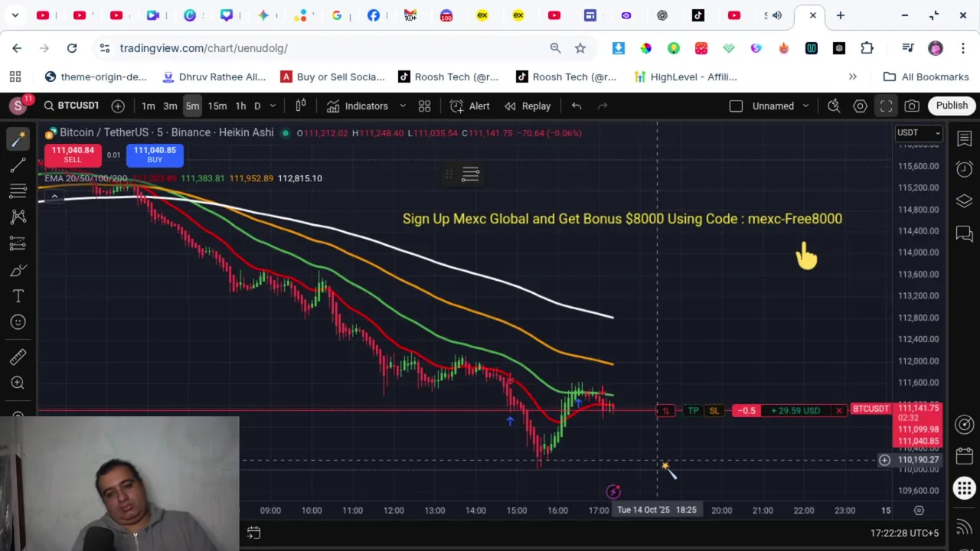Select the zoom in tool
This screenshot has width=980, height=551.
(18, 383)
